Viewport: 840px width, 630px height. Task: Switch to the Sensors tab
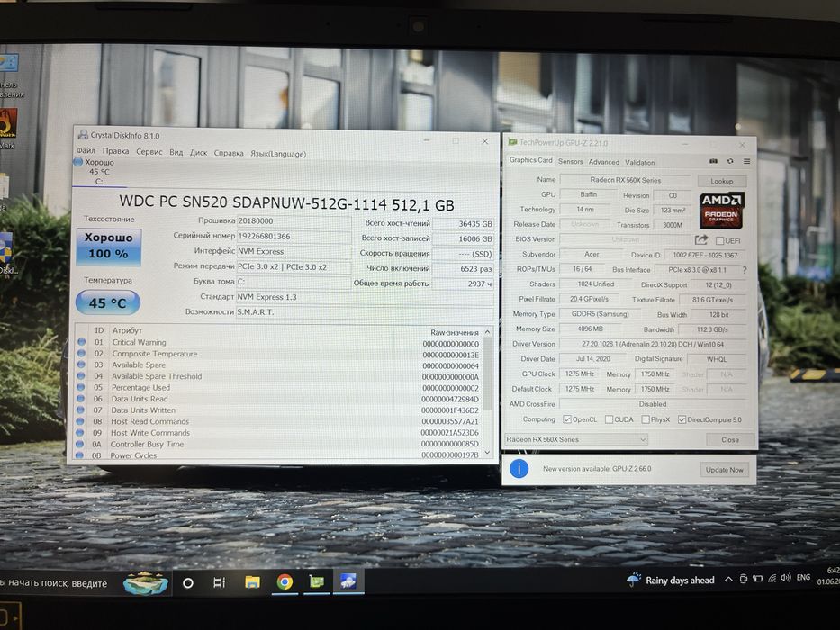click(570, 161)
